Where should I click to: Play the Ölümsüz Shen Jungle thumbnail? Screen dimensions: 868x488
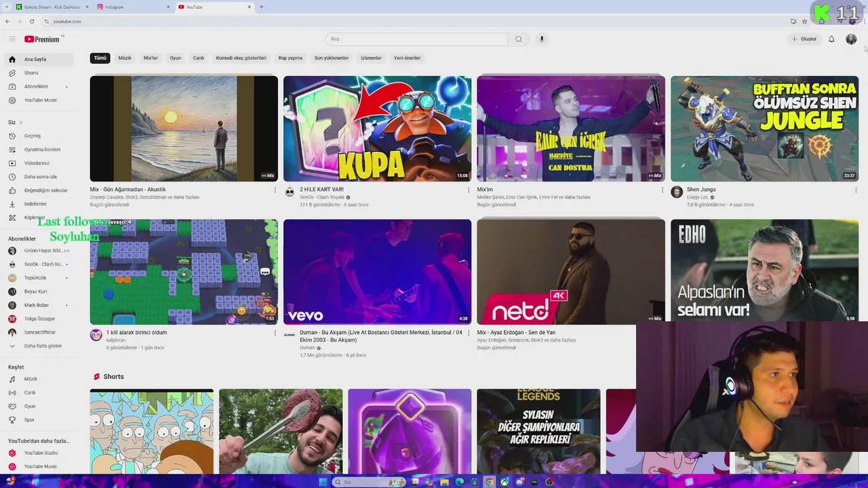tap(764, 129)
